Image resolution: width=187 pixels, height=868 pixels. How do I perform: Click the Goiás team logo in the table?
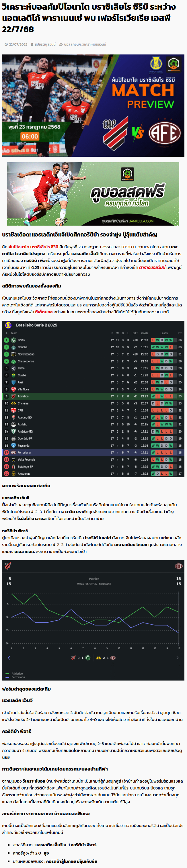click(13, 340)
